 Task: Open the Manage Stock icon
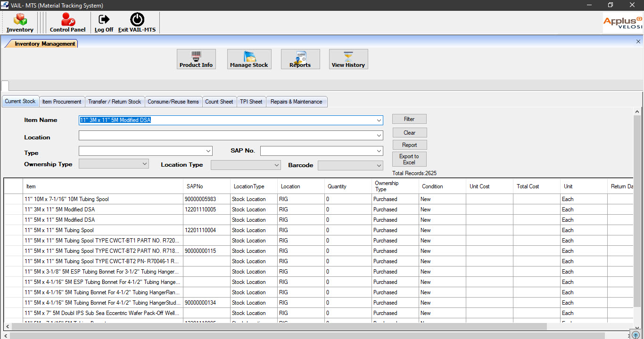(x=249, y=59)
